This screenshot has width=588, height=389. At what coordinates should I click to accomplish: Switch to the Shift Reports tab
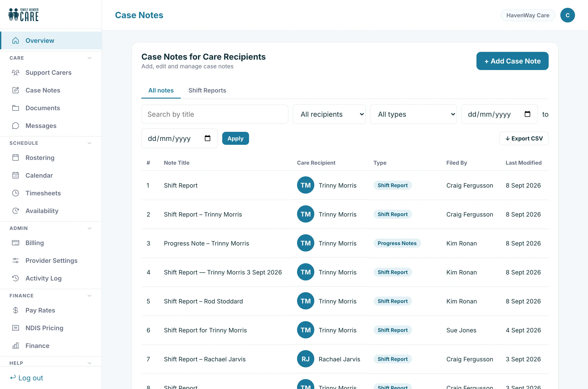pos(207,90)
